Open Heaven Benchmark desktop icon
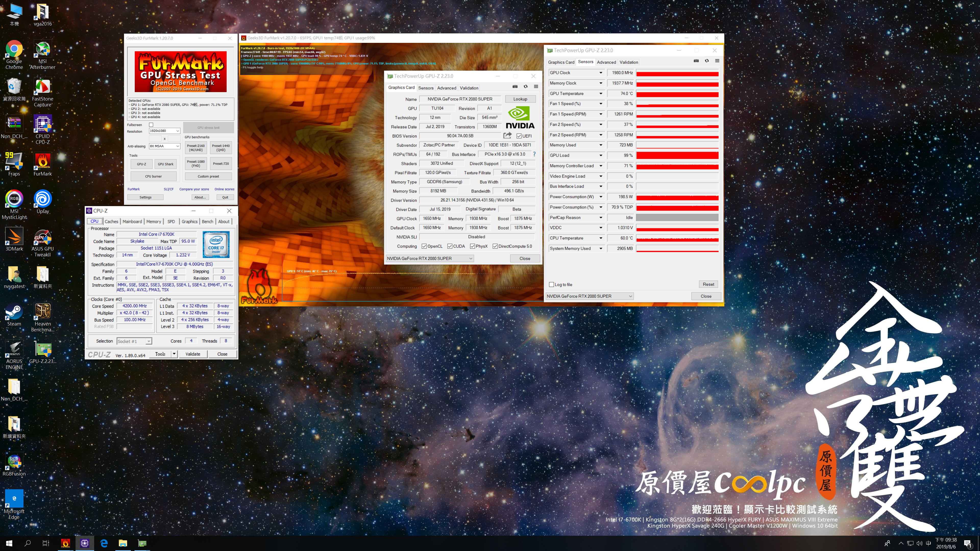The height and width of the screenshot is (551, 980). [x=43, y=318]
